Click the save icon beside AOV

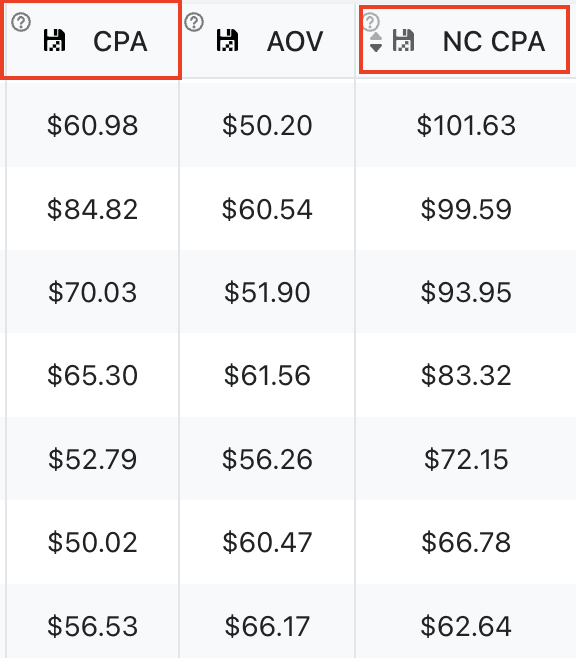click(x=227, y=41)
